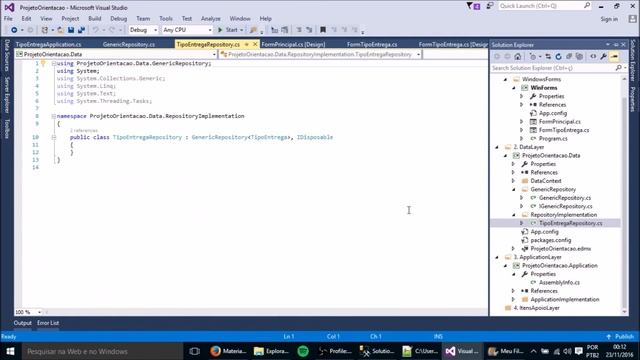Viewport: 640px width, 360px height.
Task: Collapse the namespace block on line 8
Action: pyautogui.click(x=53, y=116)
